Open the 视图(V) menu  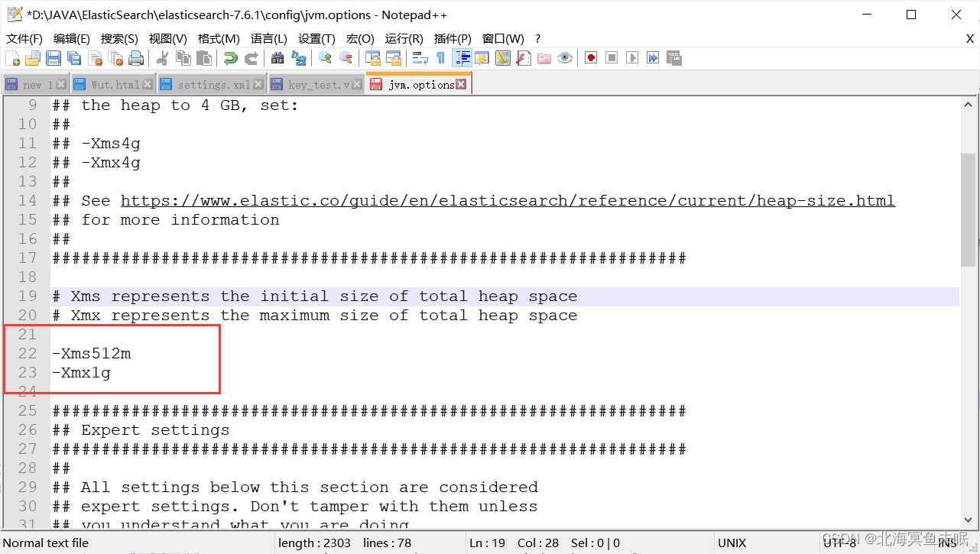click(x=168, y=38)
